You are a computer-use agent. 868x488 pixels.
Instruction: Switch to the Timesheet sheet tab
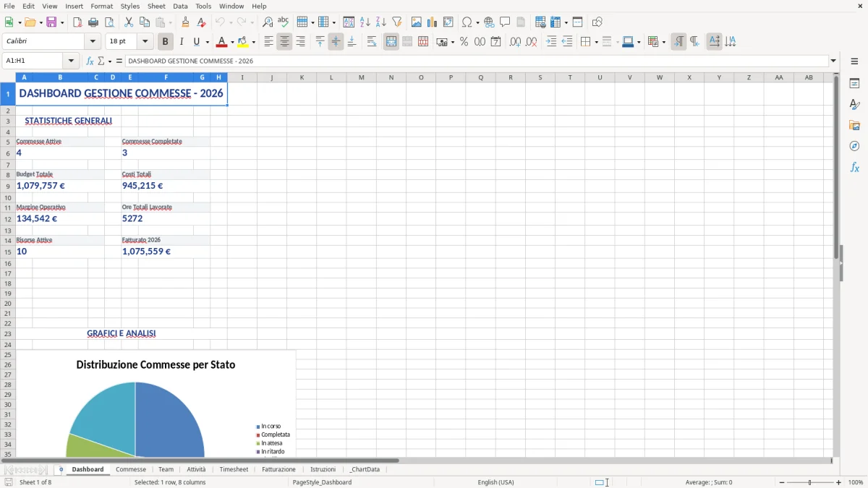[234, 468]
